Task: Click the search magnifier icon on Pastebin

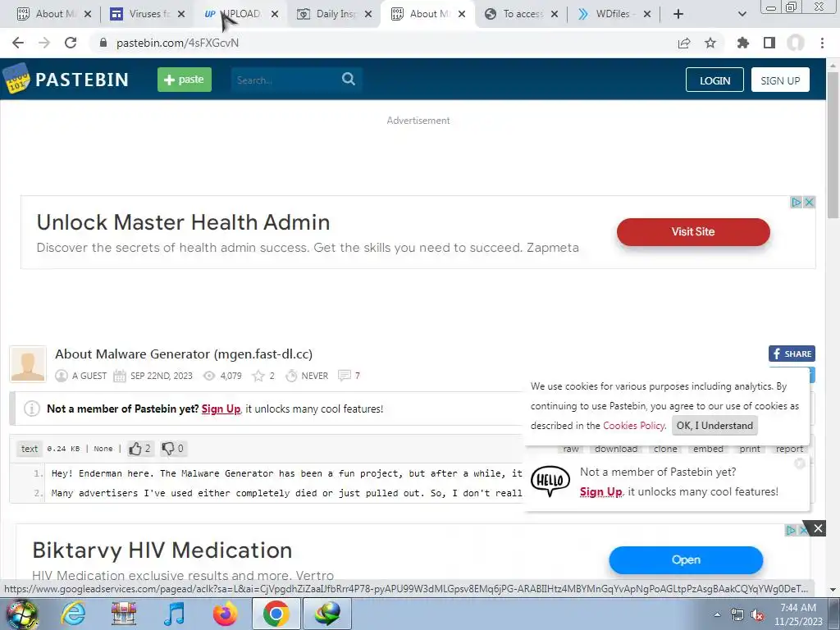Action: point(348,80)
